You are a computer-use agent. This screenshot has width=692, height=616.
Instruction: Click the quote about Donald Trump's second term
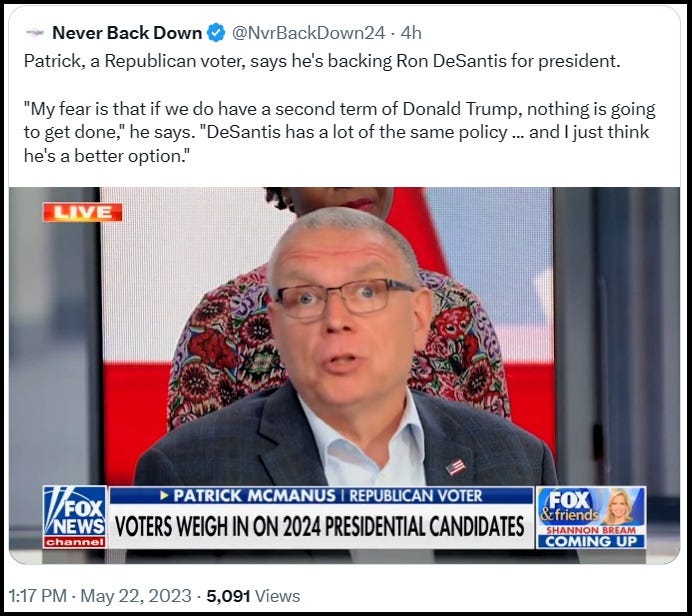coord(339,132)
